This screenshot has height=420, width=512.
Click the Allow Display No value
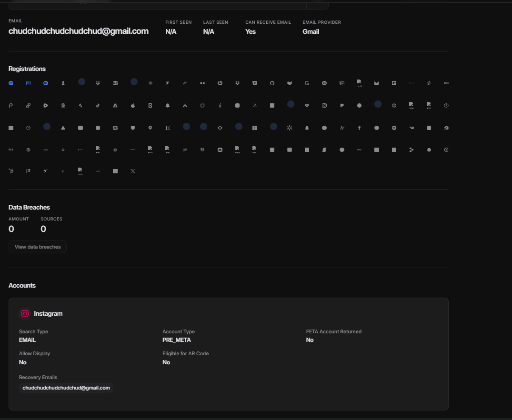[x=22, y=362]
